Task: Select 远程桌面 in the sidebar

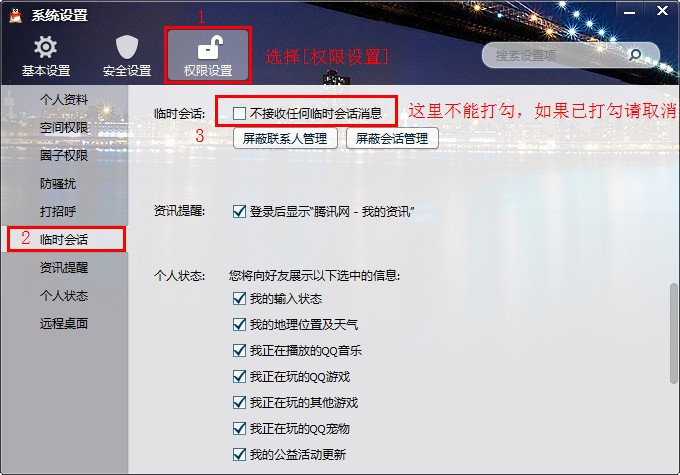Action: [64, 323]
